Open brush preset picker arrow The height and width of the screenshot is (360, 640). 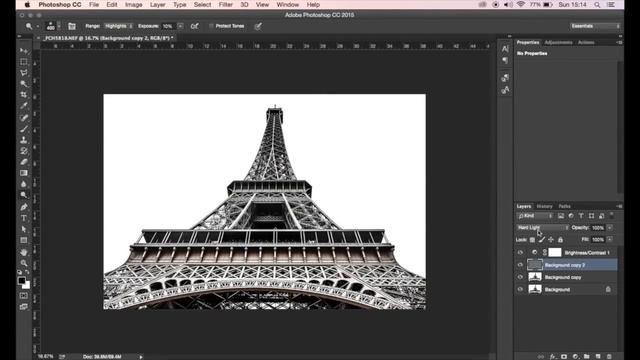[x=59, y=26]
